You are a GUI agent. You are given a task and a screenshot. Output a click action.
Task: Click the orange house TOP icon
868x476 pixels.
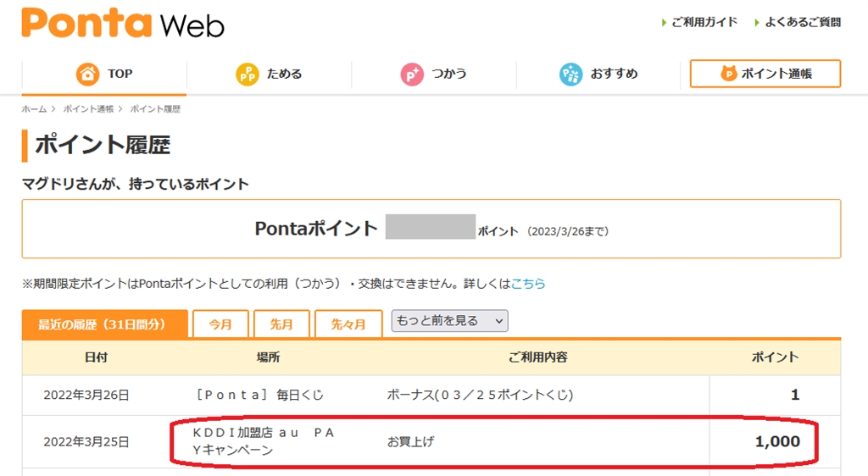point(87,74)
